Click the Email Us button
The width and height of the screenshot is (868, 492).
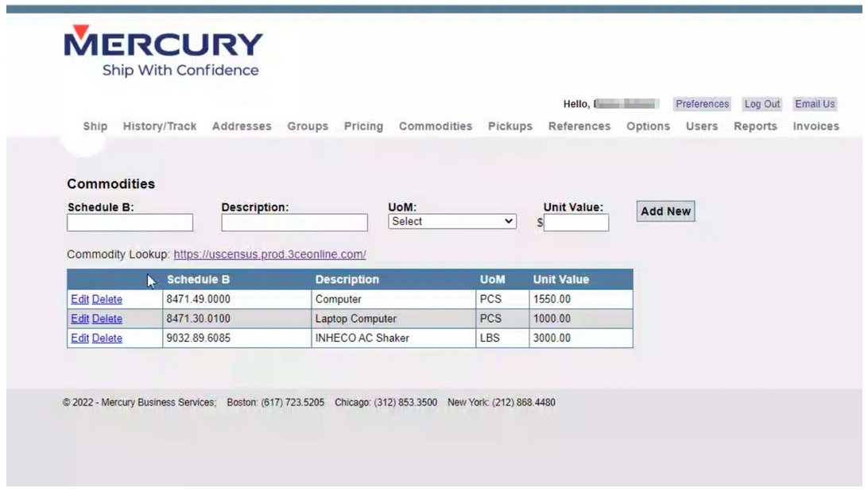815,104
